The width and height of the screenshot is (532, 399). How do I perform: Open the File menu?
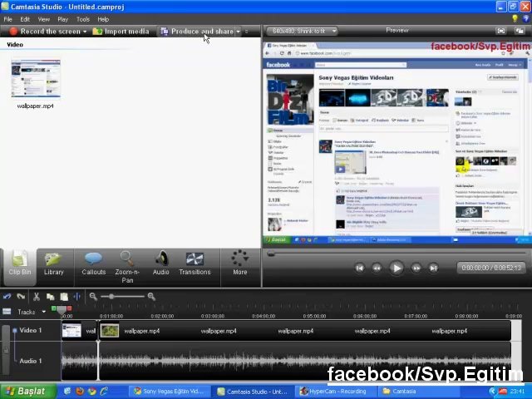[7, 19]
